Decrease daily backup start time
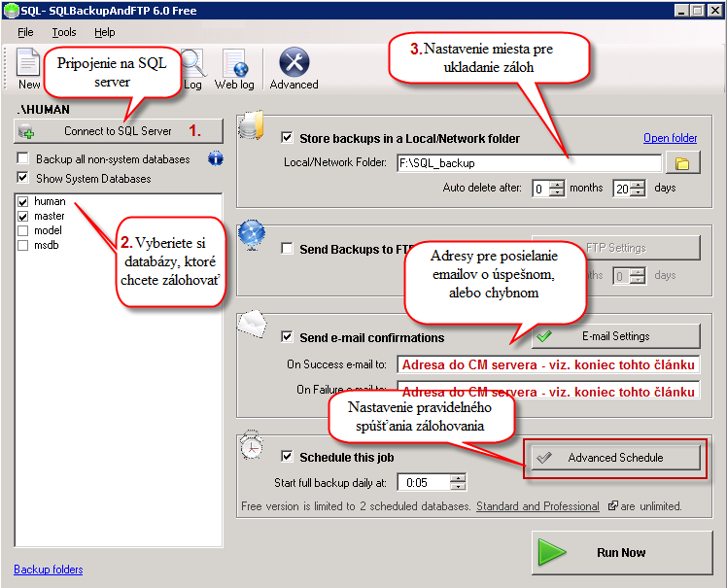The image size is (727, 588). (458, 487)
